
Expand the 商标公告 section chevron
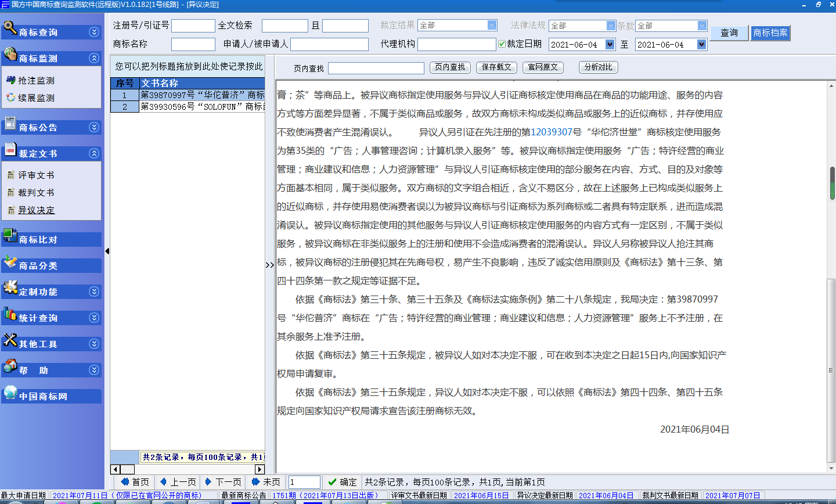[94, 127]
